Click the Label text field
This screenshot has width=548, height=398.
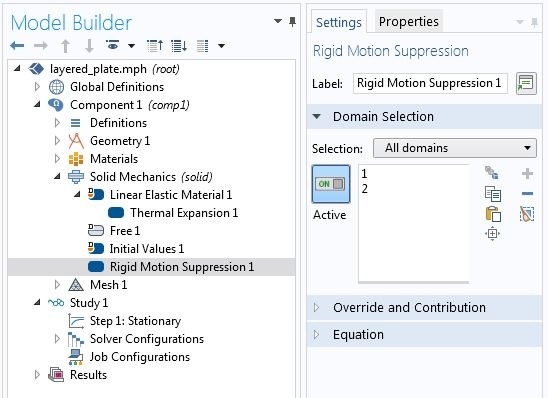[430, 84]
